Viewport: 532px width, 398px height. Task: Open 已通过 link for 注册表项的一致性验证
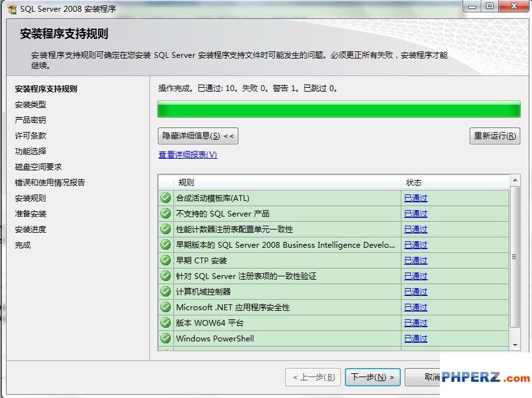tap(416, 276)
